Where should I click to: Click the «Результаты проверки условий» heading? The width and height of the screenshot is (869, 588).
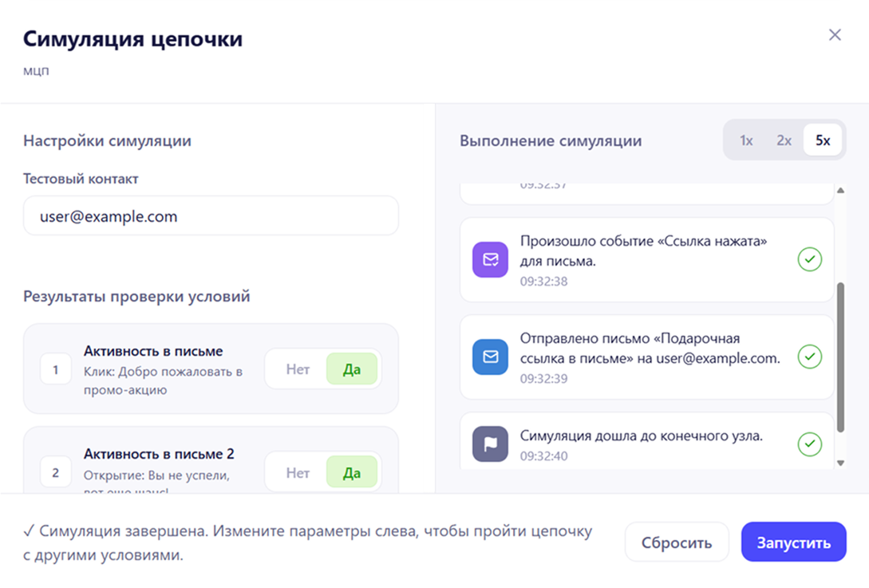click(x=136, y=297)
